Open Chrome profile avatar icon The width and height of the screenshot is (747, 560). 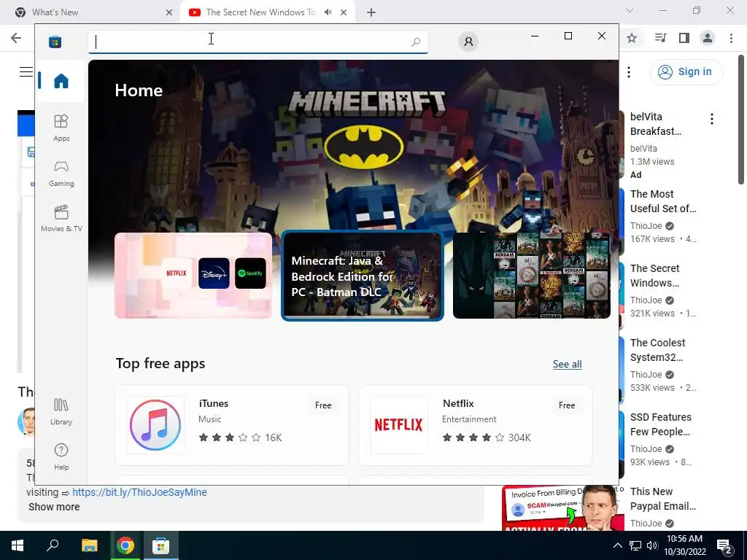[x=708, y=38]
